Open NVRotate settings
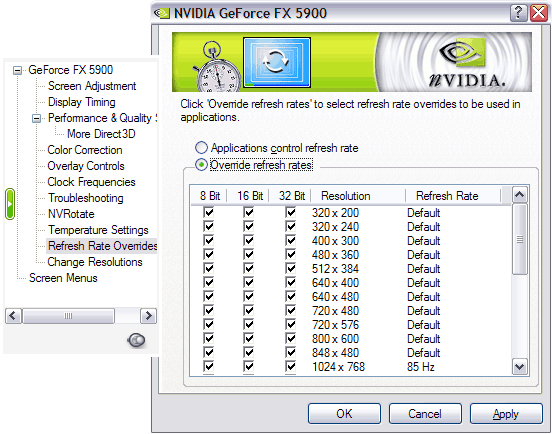552x434 pixels. click(71, 214)
